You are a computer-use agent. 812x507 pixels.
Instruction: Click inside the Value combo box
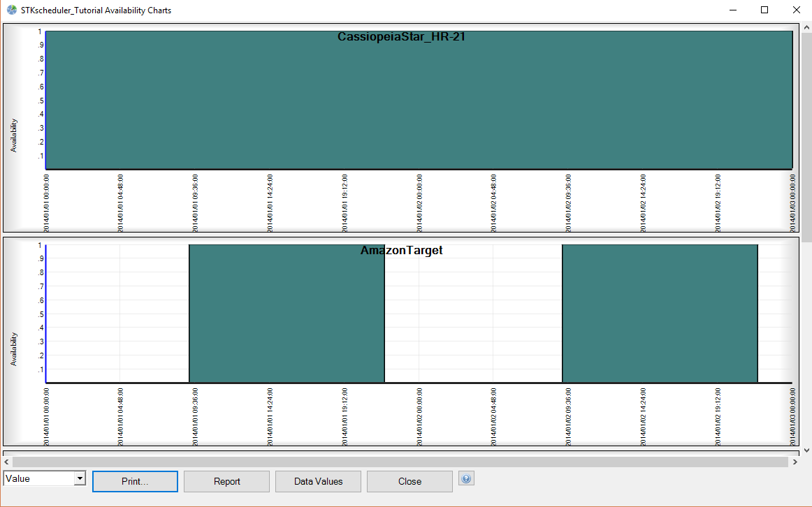pos(38,478)
